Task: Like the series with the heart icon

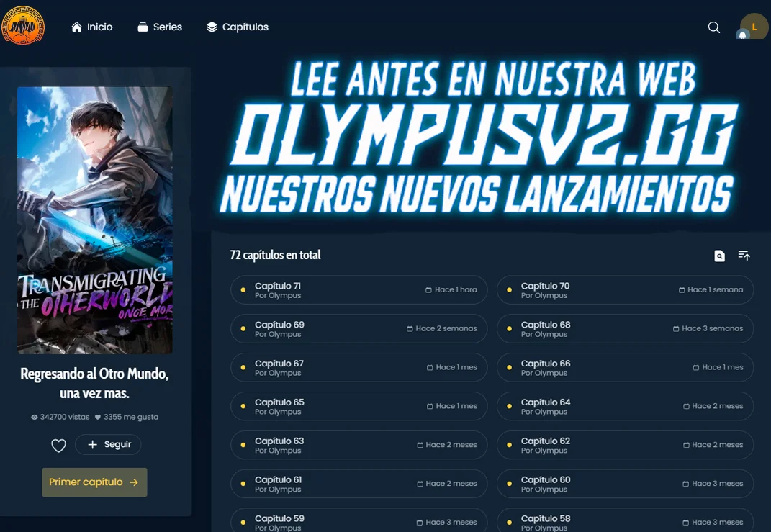Action: 58,446
